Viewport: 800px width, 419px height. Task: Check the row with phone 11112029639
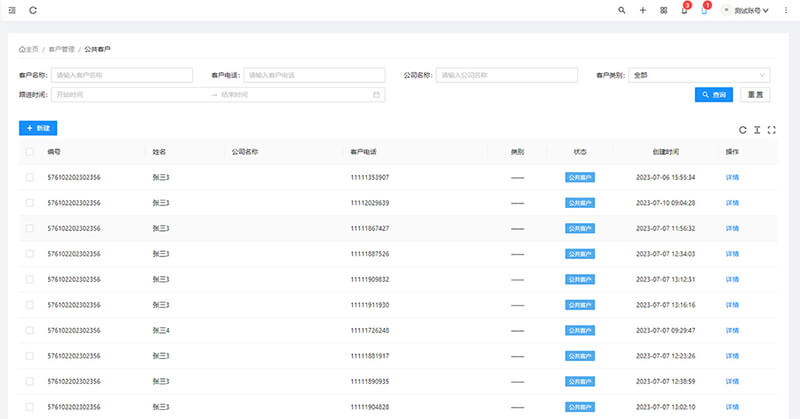tap(30, 203)
